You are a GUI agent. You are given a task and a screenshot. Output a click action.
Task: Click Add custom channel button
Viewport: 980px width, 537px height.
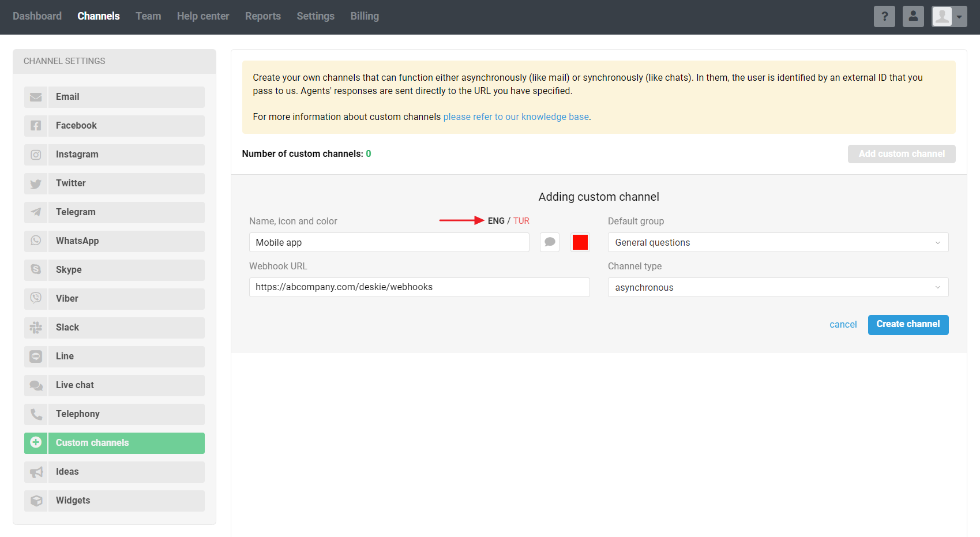[902, 154]
